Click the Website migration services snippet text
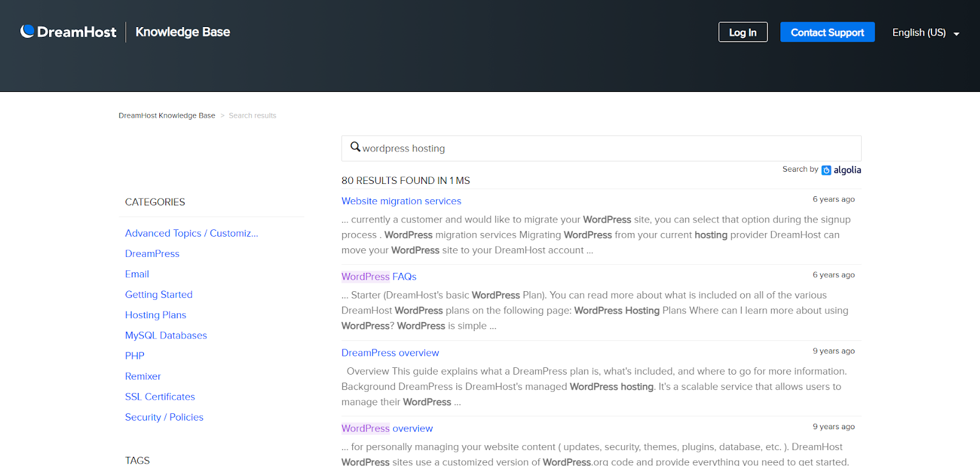980x466 pixels. click(596, 235)
